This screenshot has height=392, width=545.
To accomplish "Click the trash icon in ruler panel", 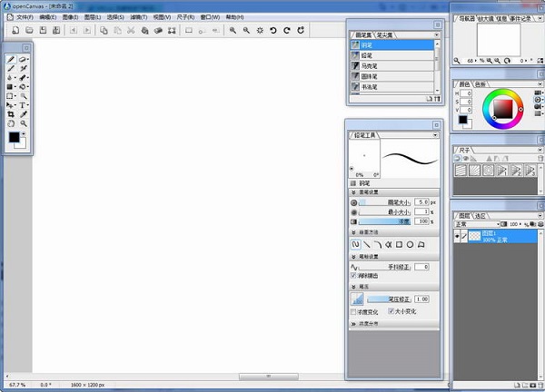I will (x=540, y=158).
